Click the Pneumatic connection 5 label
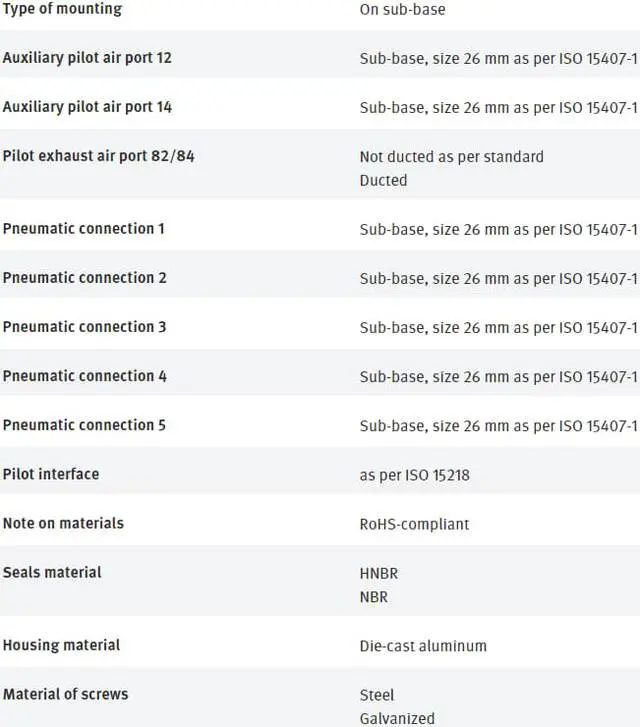Image resolution: width=640 pixels, height=727 pixels. (84, 425)
